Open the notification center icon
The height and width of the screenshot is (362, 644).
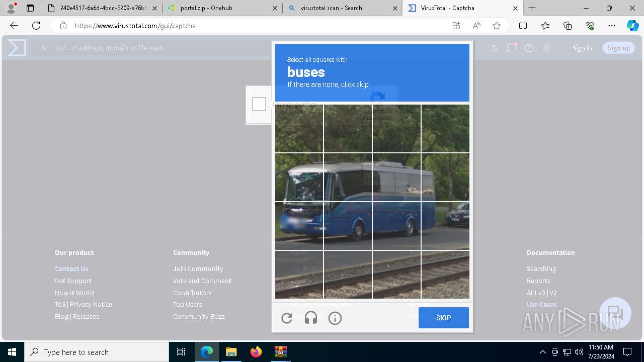[x=627, y=352]
